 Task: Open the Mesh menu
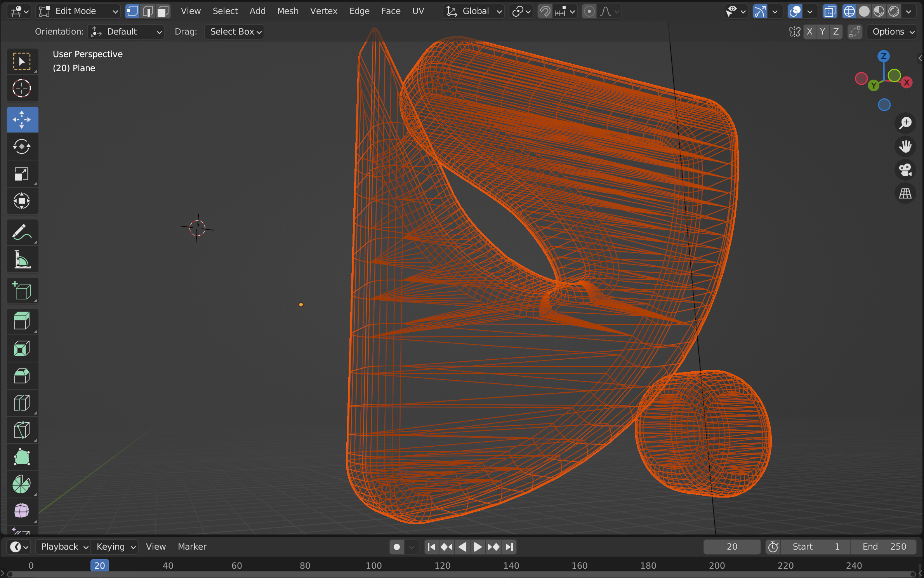[x=288, y=11]
